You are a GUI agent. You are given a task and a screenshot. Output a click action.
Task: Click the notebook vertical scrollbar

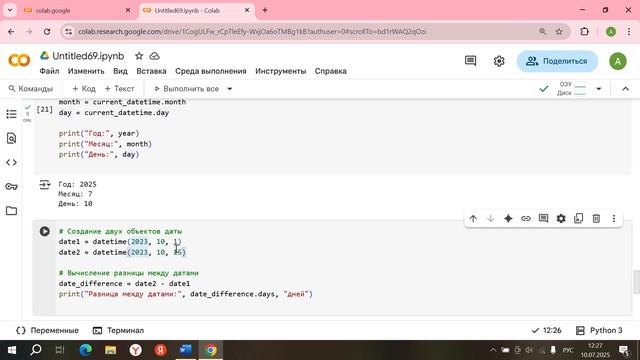click(x=636, y=282)
